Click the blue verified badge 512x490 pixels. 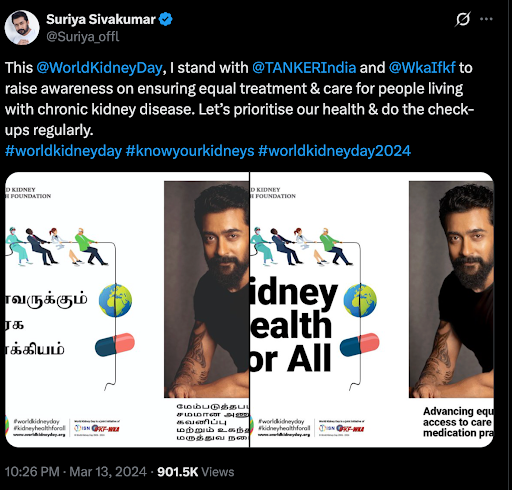pyautogui.click(x=166, y=19)
